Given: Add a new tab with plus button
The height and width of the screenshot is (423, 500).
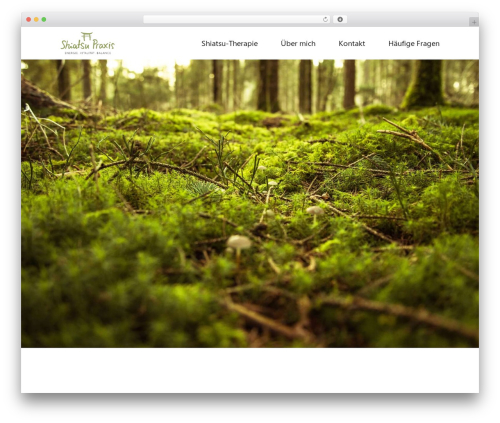Looking at the screenshot, I should pos(474,22).
